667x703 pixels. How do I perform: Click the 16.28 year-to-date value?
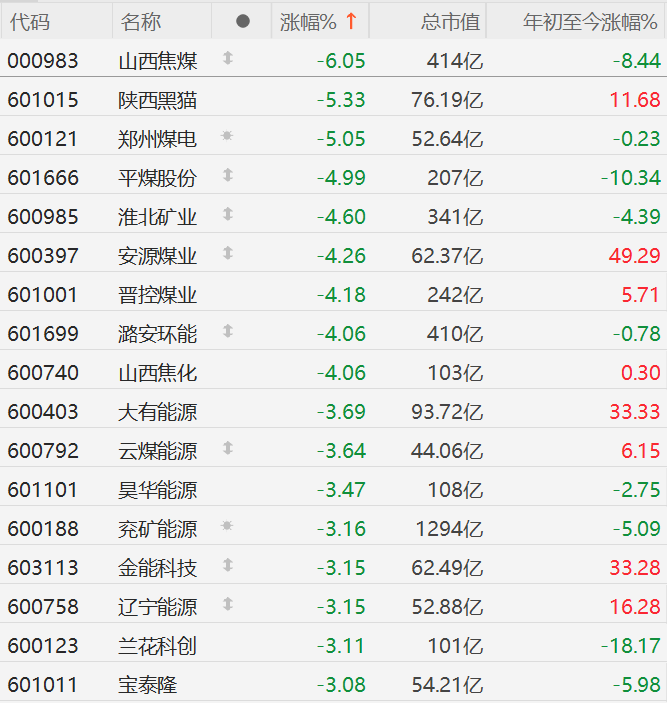635,607
